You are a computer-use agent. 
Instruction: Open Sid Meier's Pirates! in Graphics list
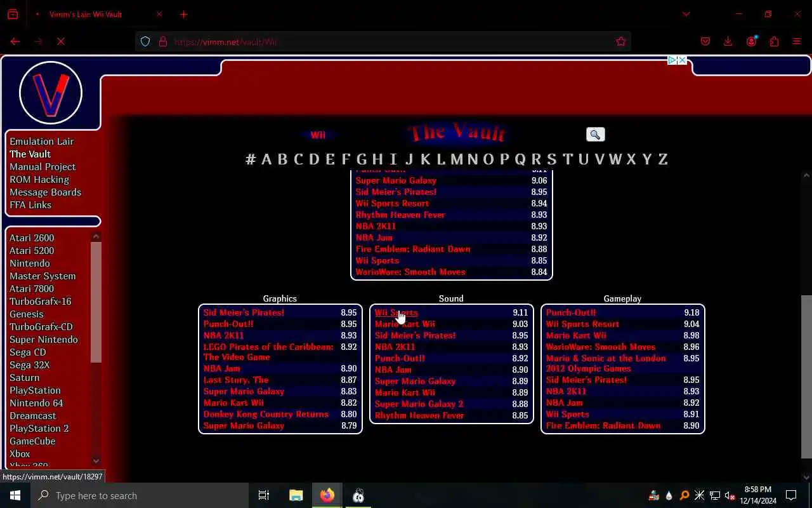coord(244,312)
